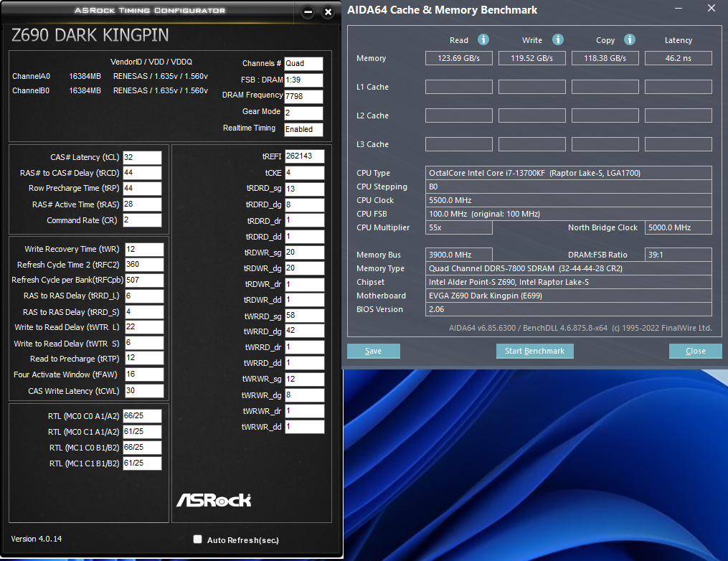Click the Close button in AIDA64
728x561 pixels.
point(696,351)
